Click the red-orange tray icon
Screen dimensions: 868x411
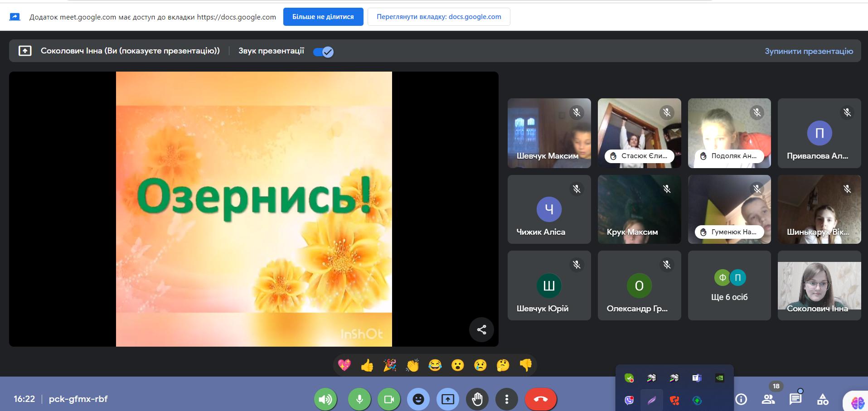674,400
